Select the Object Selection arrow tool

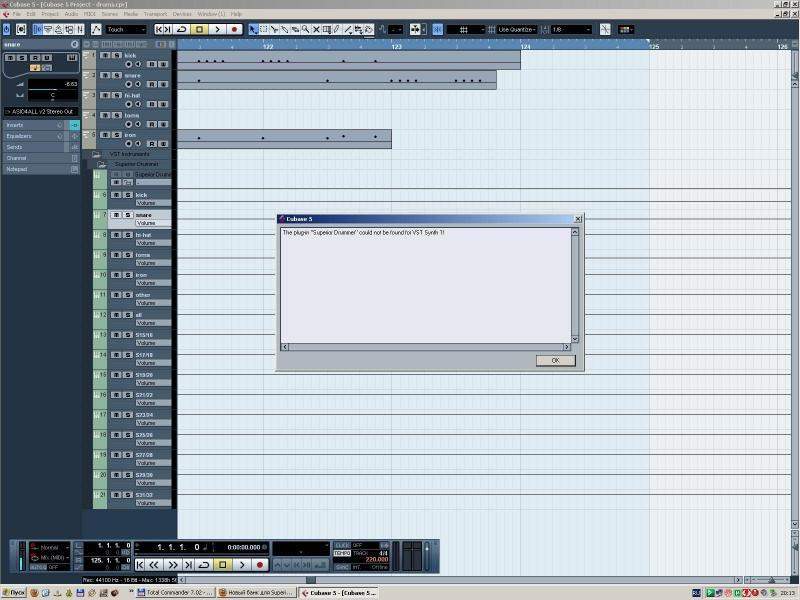tap(252, 30)
